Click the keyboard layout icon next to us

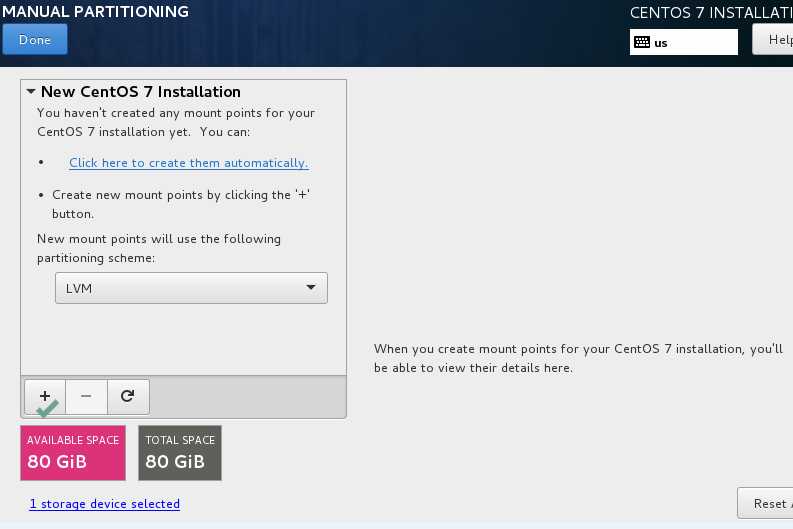click(x=642, y=42)
